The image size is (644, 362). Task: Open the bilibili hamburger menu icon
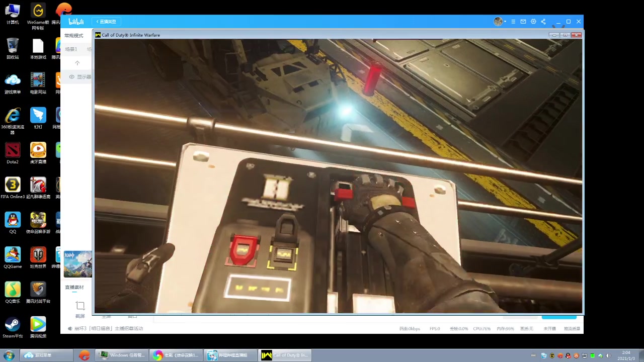click(x=513, y=22)
